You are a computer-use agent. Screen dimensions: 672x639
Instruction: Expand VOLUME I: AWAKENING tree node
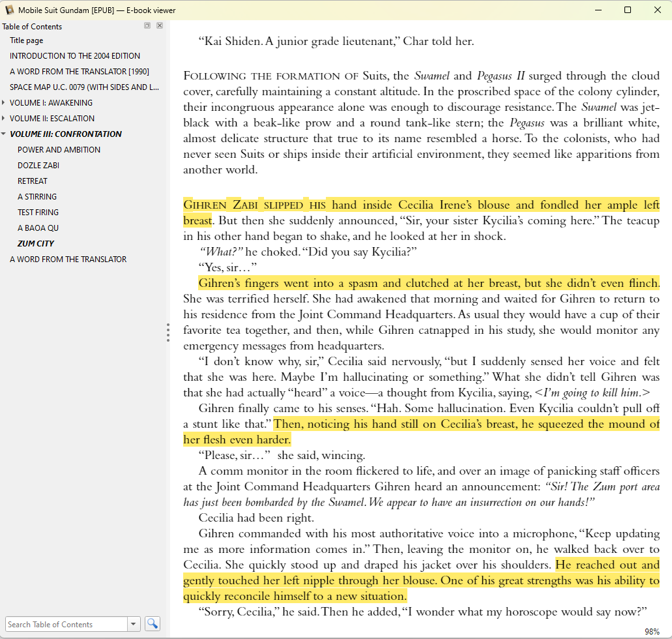3,103
